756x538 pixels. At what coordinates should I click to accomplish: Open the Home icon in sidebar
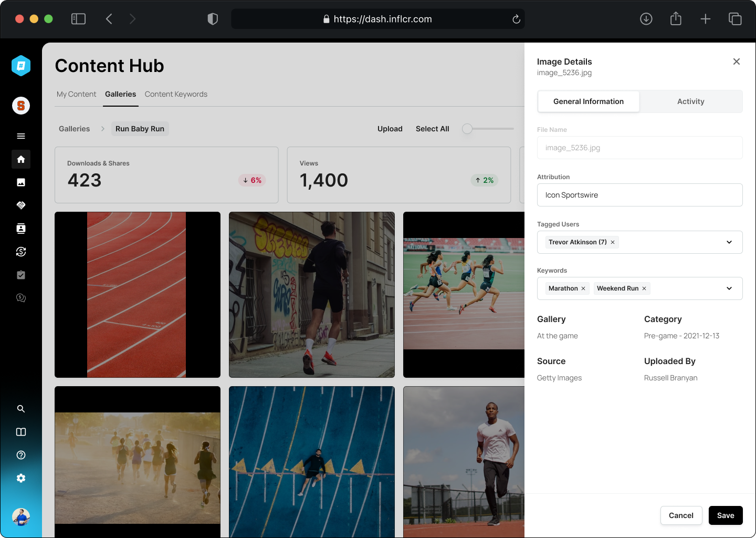point(21,159)
